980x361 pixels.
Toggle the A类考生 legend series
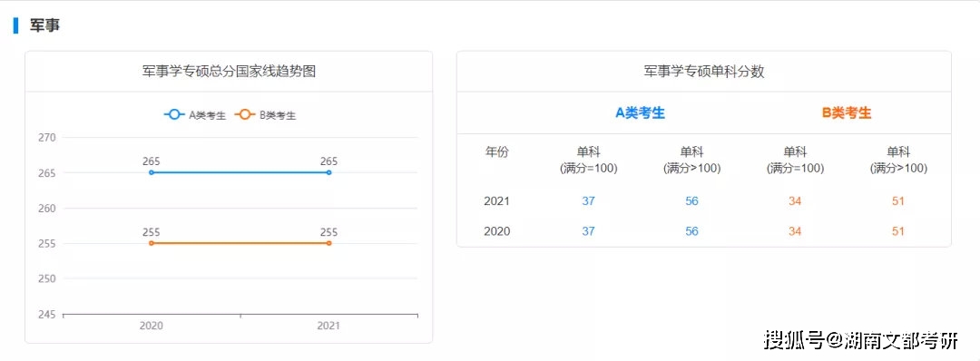coord(195,115)
